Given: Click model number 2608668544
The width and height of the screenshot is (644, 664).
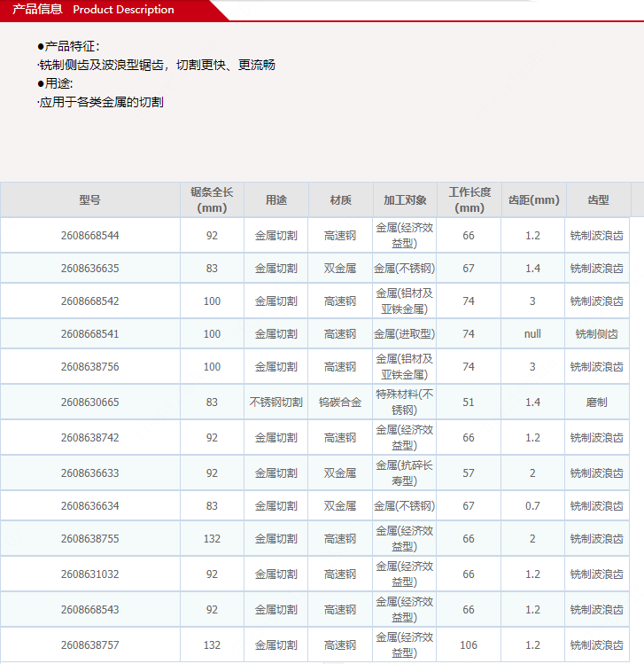Looking at the screenshot, I should [x=89, y=236].
